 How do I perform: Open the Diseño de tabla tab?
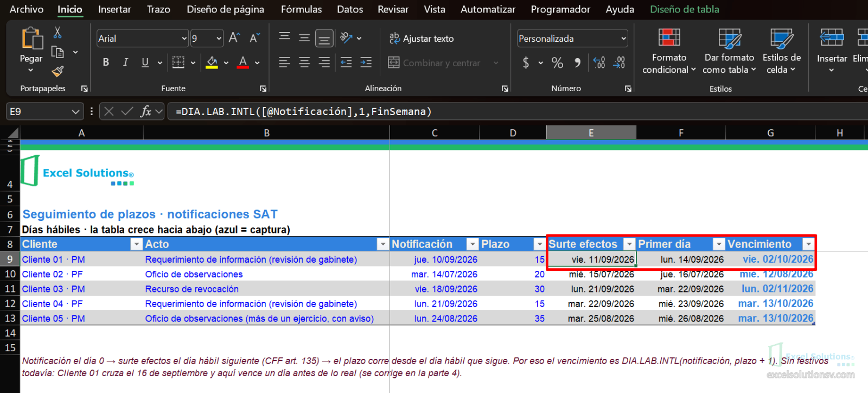pyautogui.click(x=685, y=9)
